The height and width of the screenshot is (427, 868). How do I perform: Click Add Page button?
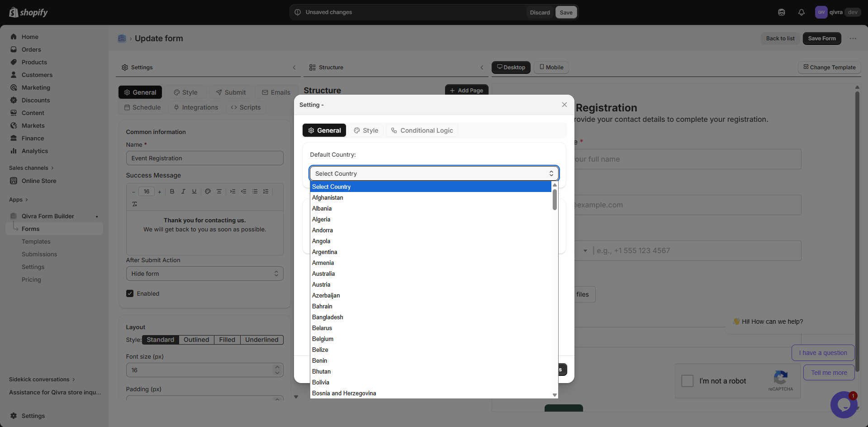[x=466, y=90]
